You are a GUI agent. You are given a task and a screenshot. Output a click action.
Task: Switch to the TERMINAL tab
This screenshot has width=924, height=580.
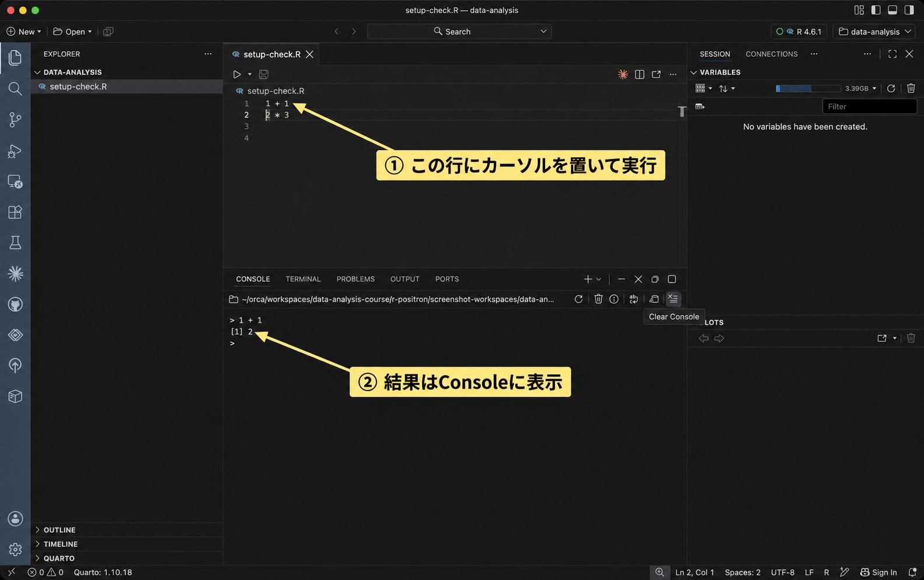pos(303,279)
